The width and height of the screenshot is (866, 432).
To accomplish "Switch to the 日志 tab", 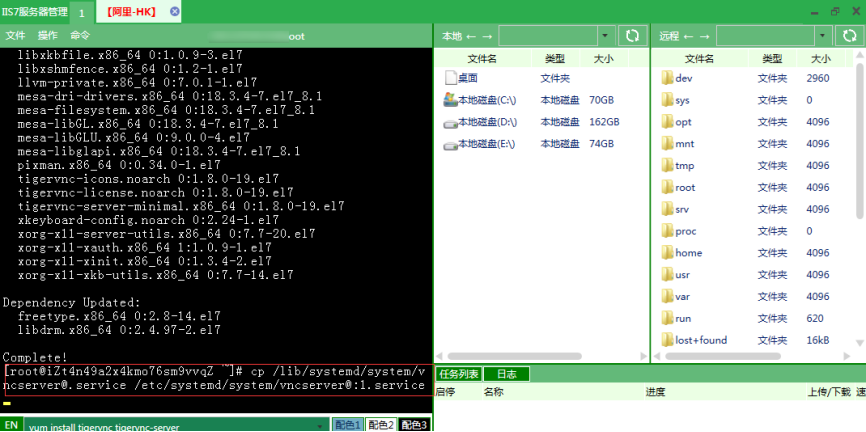I will (x=506, y=374).
